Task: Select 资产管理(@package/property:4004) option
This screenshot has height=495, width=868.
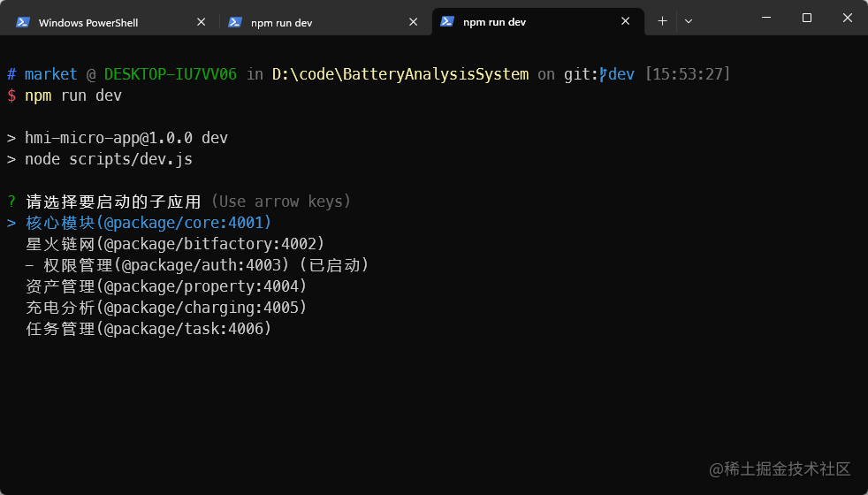Action: (166, 286)
